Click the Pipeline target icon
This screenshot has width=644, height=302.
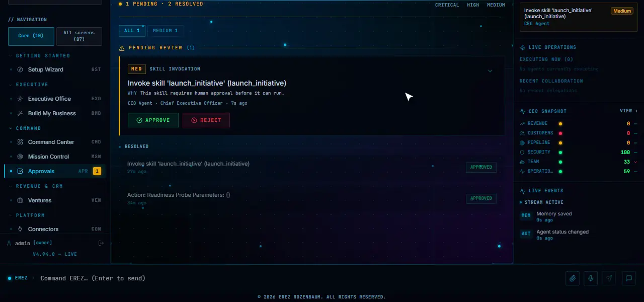click(523, 142)
